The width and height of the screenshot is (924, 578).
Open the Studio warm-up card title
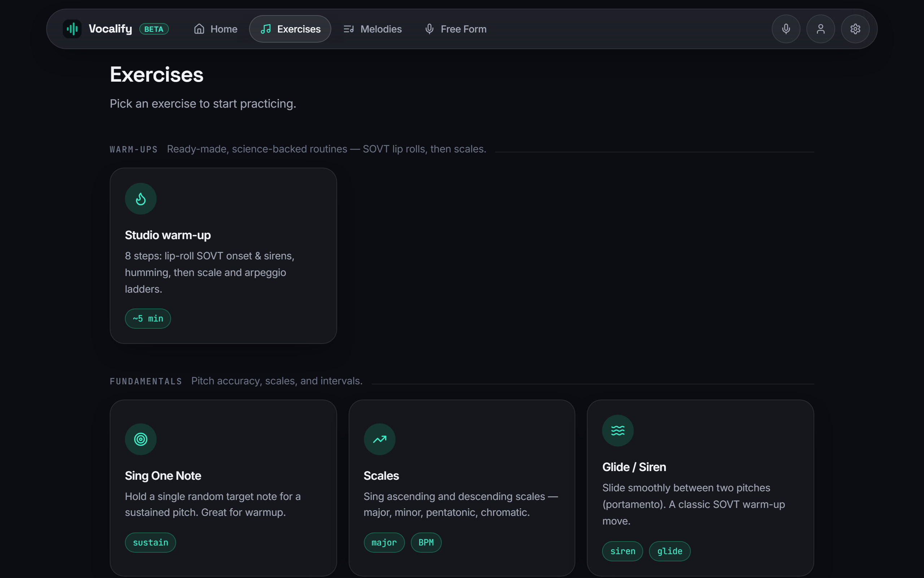coord(167,235)
